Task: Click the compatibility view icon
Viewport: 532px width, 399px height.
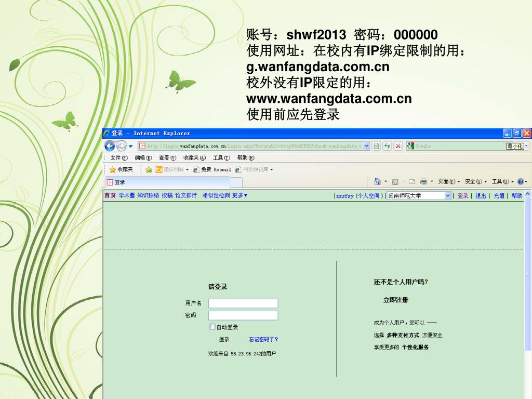Action: coord(376,146)
